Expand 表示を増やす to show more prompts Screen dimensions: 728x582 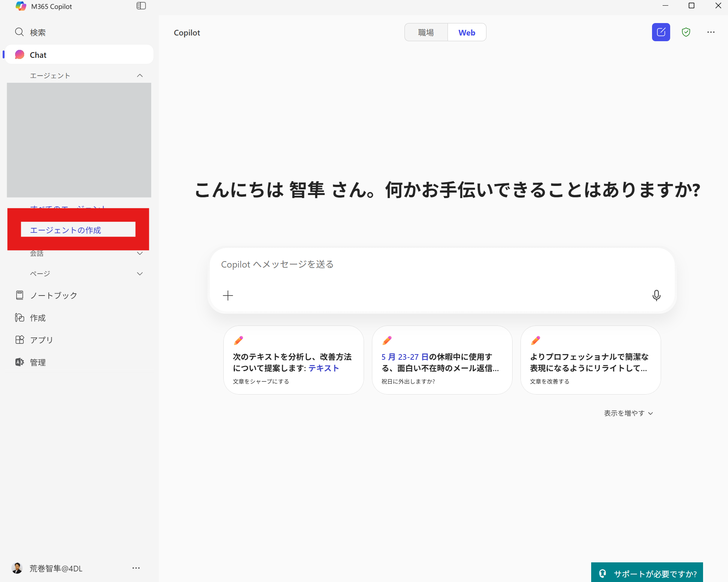[629, 413]
